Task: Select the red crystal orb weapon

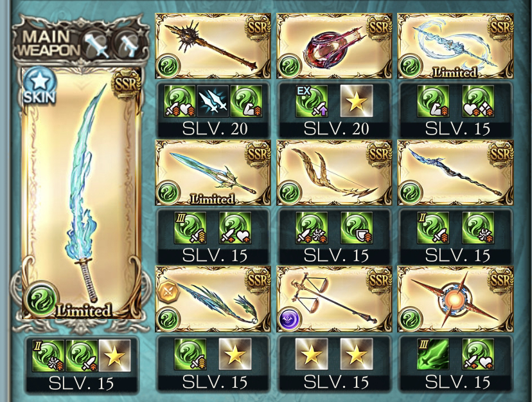Action: point(334,46)
